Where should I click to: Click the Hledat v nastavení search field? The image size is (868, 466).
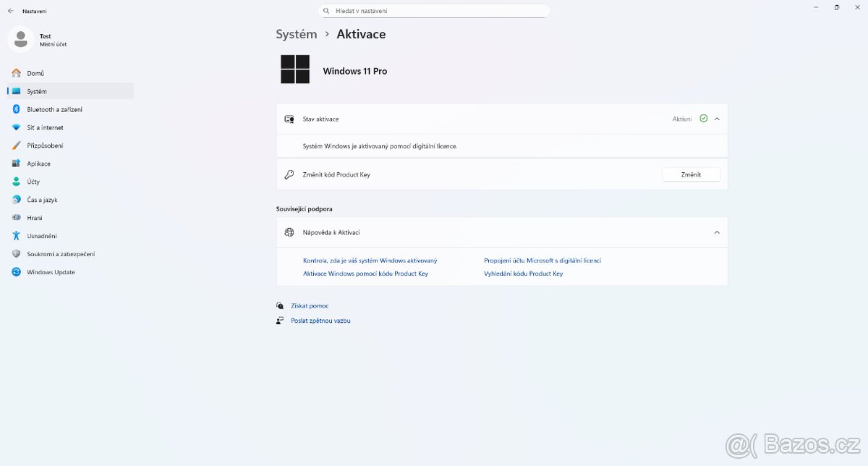coord(434,11)
